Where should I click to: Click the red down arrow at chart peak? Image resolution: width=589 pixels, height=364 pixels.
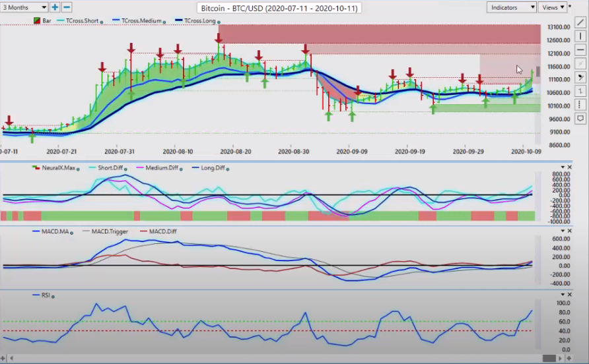point(219,38)
